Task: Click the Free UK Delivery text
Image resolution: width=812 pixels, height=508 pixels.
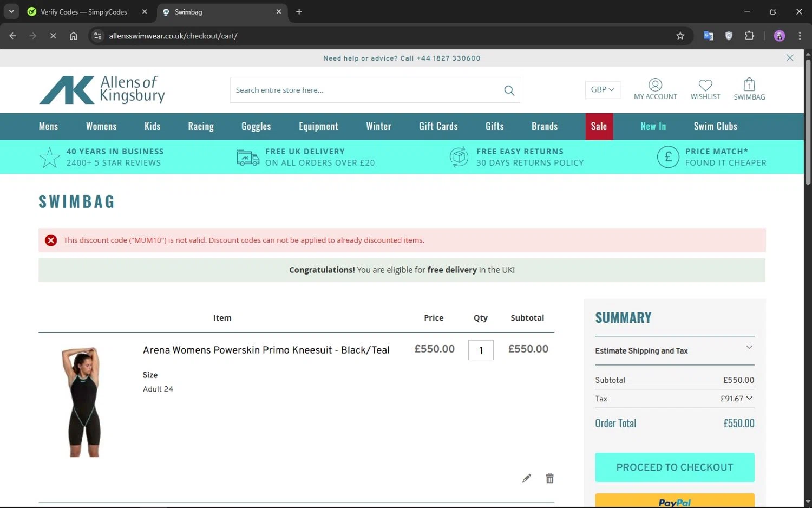Action: click(319, 157)
